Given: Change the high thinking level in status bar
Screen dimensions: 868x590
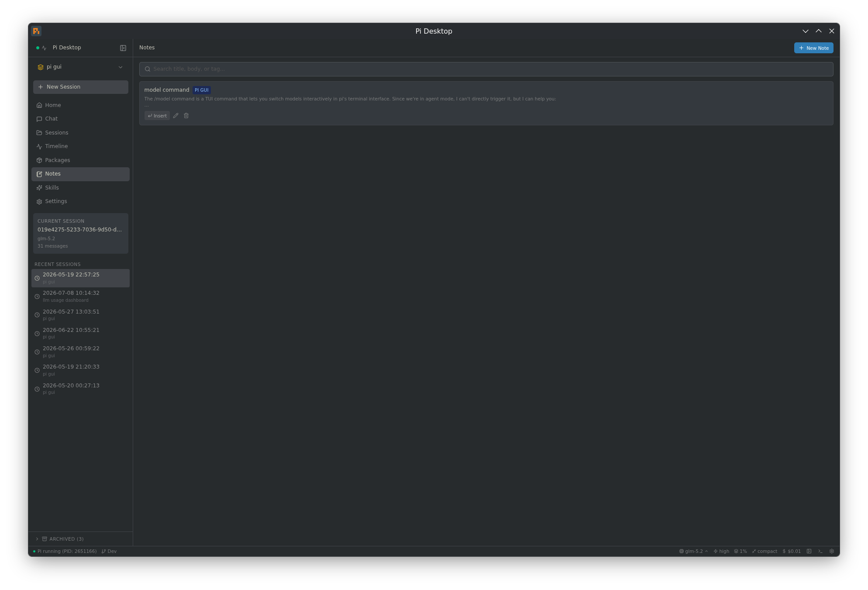Looking at the screenshot, I should [x=721, y=551].
